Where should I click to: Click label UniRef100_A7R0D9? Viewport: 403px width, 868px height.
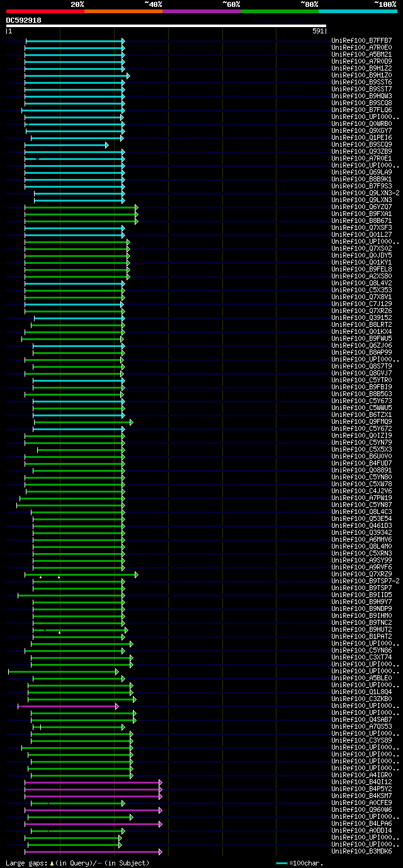[x=361, y=61]
